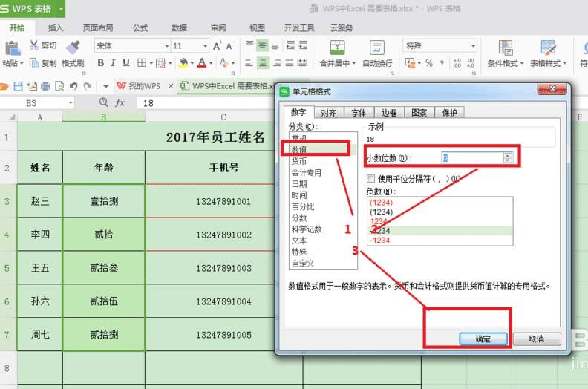Switch to the 插入 ribbon tab
Image resolution: width=588 pixels, height=389 pixels.
click(x=56, y=28)
